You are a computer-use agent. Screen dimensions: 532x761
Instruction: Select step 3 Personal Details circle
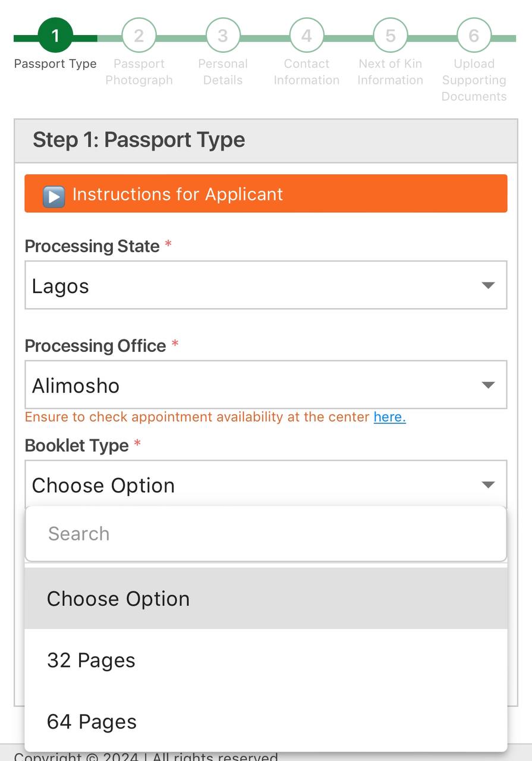[x=223, y=36]
